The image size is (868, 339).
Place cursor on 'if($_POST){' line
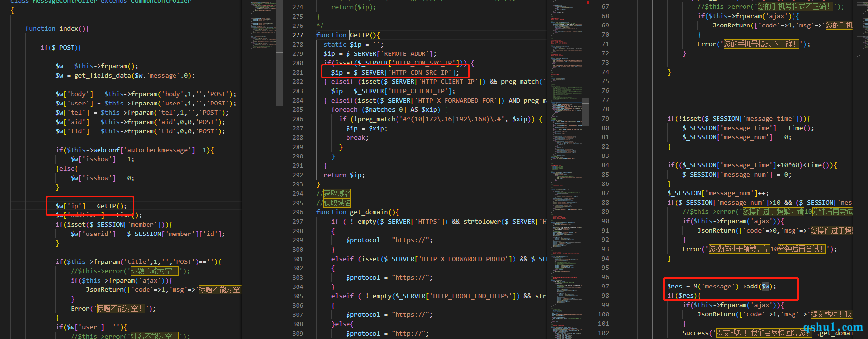(x=61, y=47)
